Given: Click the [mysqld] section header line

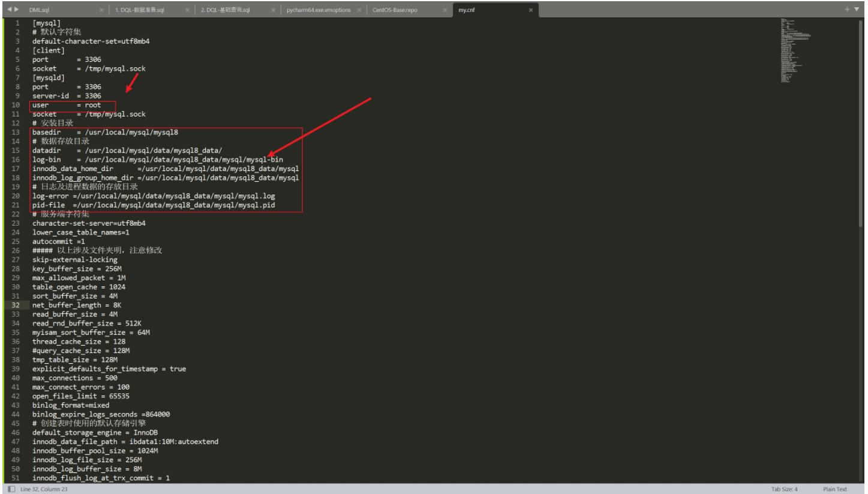Looking at the screenshot, I should point(49,77).
